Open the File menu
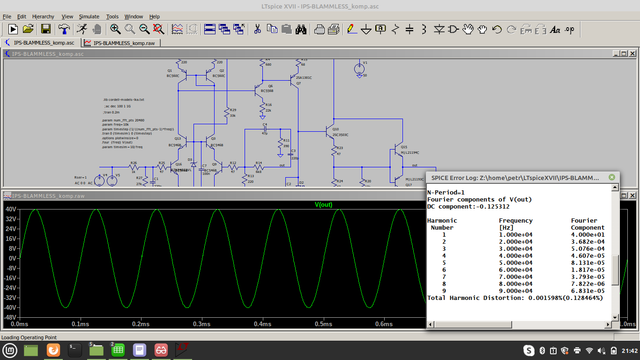 pyautogui.click(x=7, y=16)
